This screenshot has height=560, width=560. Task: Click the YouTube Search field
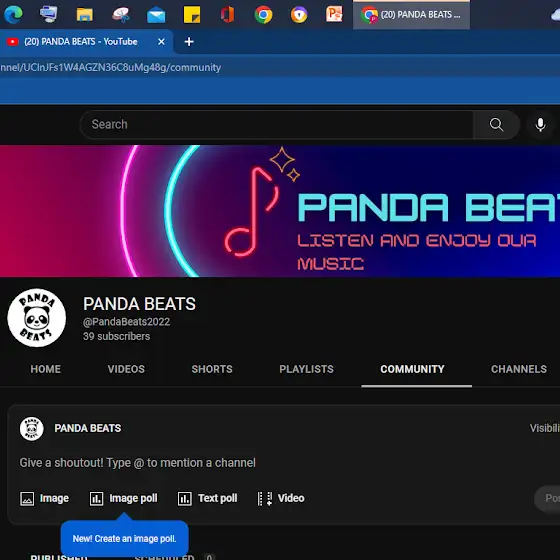277,124
